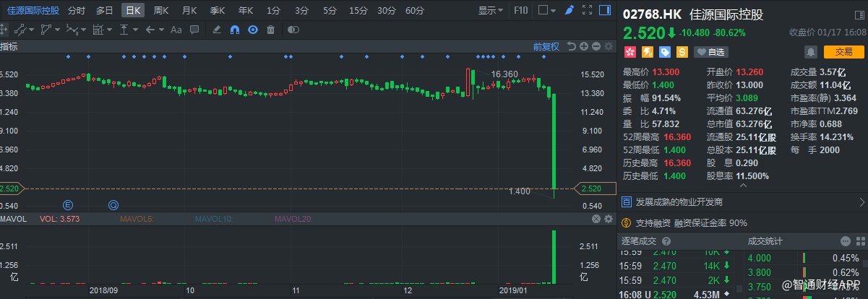This screenshot has width=868, height=299.
Task: Switch to 季K quarterly candlestick
Action: point(218,10)
